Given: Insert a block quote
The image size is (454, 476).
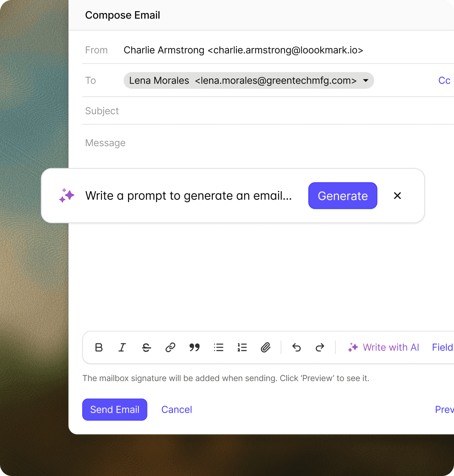Looking at the screenshot, I should (x=194, y=347).
